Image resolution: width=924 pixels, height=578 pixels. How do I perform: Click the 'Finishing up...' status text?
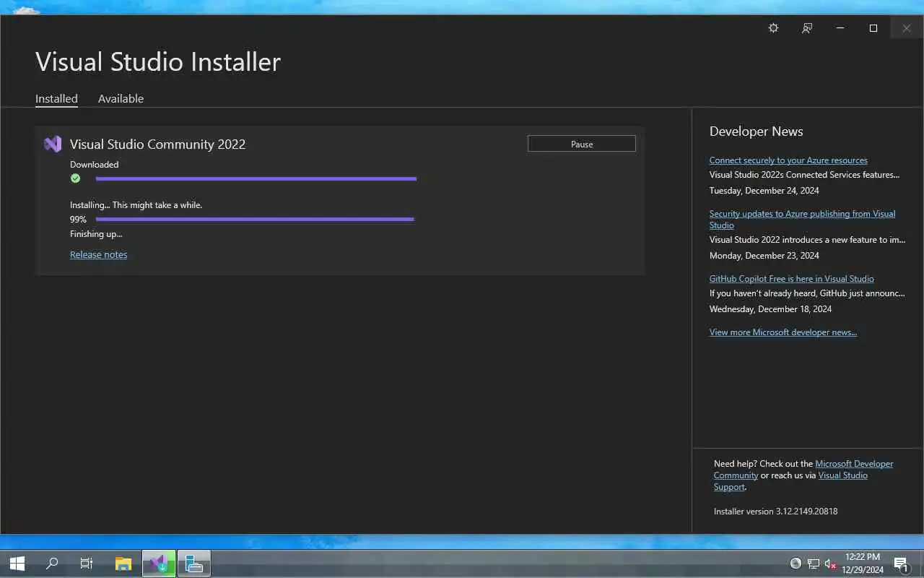[x=96, y=234]
